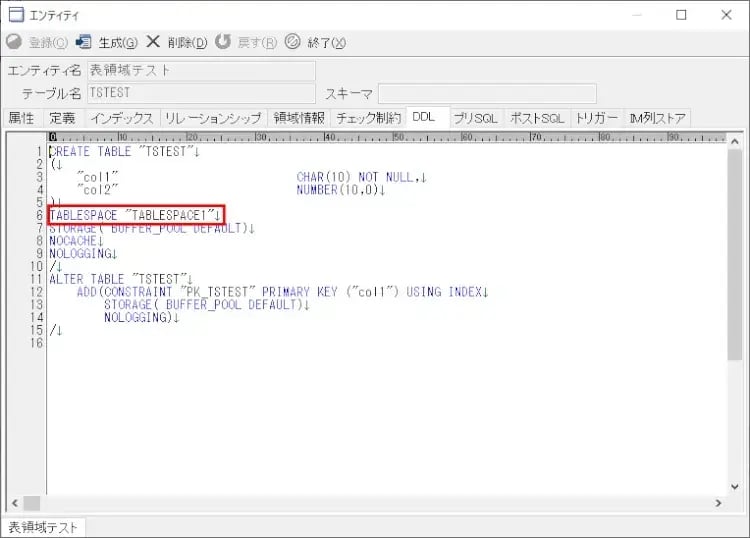Image resolution: width=750 pixels, height=538 pixels.
Task: Click the 生成 (Generate) toolbar icon
Action: 84,42
